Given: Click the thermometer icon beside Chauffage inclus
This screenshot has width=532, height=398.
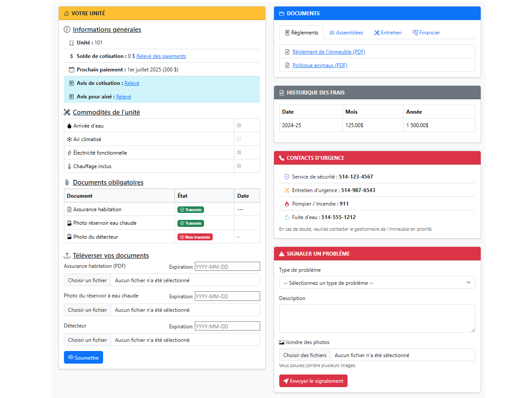Looking at the screenshot, I should point(69,166).
